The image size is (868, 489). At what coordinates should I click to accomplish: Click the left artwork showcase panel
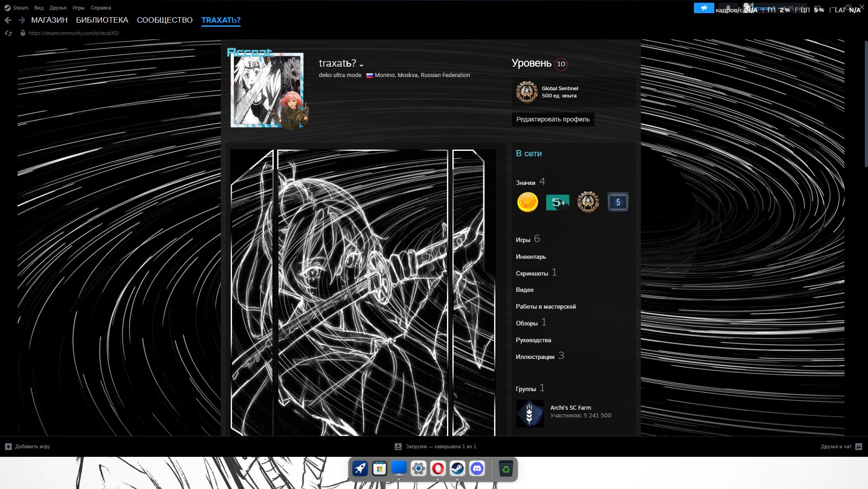tap(252, 293)
